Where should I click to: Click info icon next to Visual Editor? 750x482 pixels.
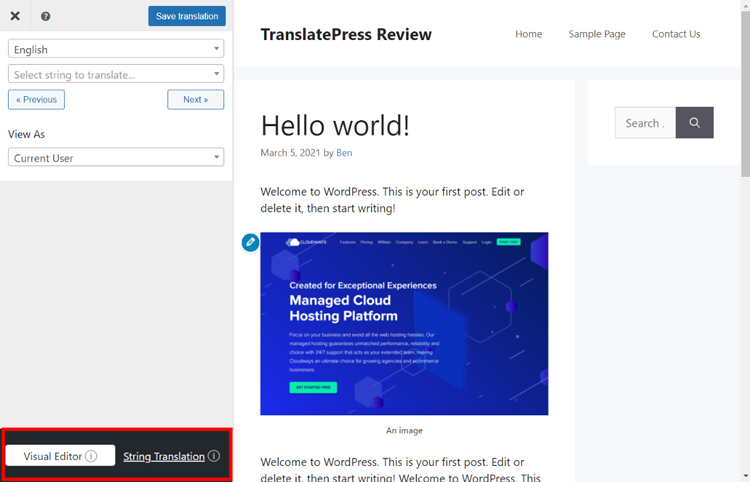(x=91, y=456)
